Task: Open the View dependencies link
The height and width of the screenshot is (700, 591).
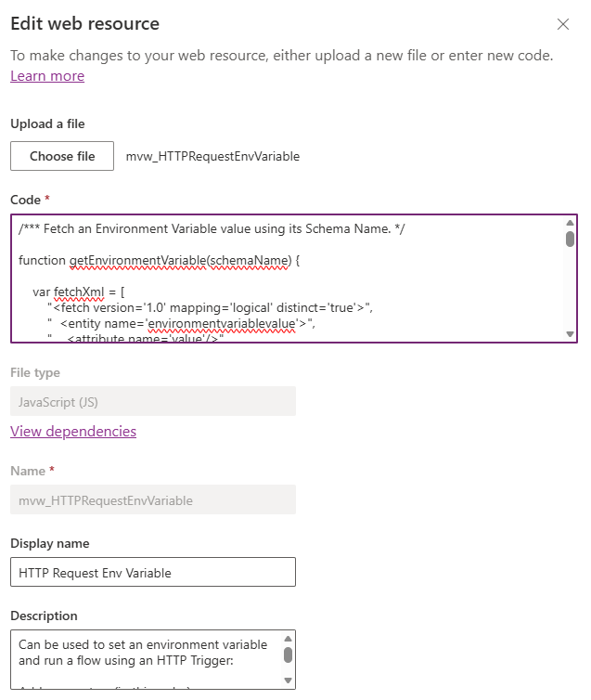Action: pos(73,432)
